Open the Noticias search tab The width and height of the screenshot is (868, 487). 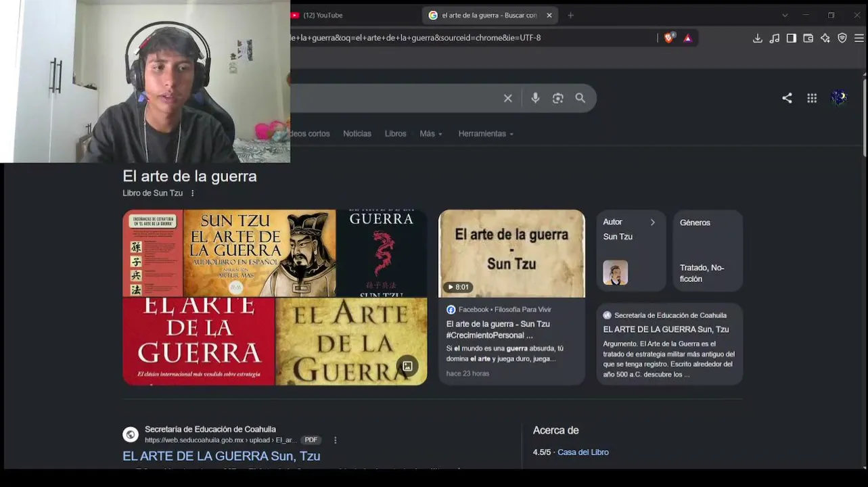[x=357, y=134]
